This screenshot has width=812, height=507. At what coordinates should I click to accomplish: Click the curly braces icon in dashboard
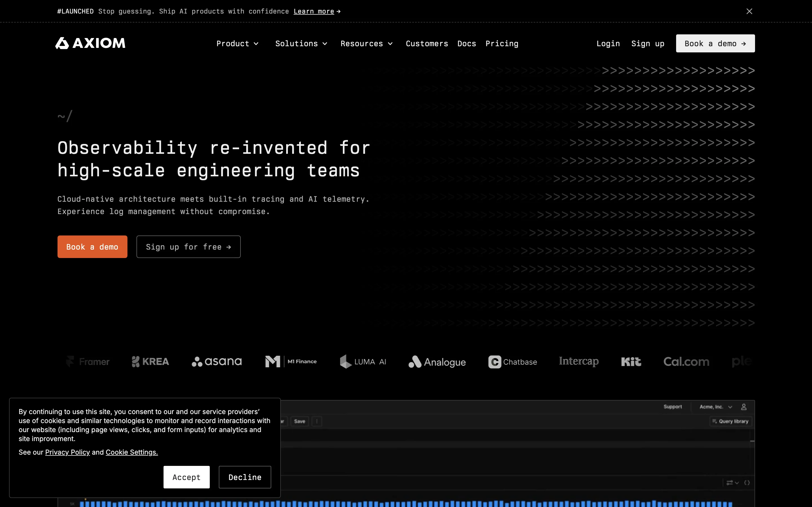[x=747, y=482]
